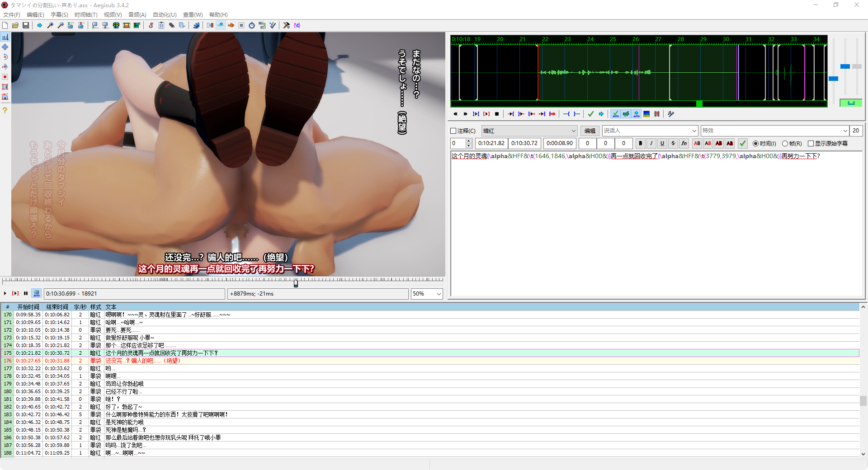Screen dimensions: 868x470
Task: Open the spell checker toolbar icon
Action: [x=273, y=25]
